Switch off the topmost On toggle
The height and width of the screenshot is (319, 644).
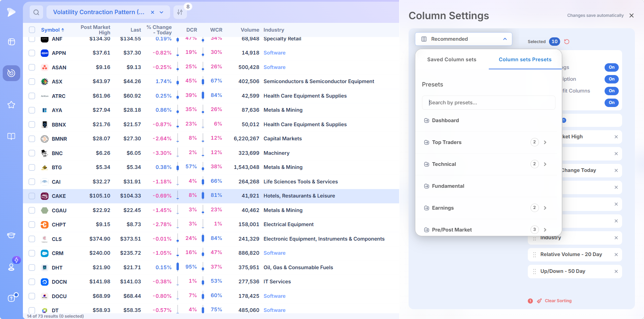click(x=612, y=67)
